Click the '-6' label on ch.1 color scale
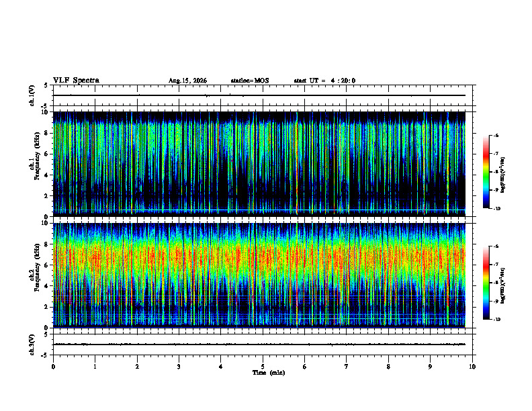Viewport: 532px width, 411px height. [x=496, y=135]
